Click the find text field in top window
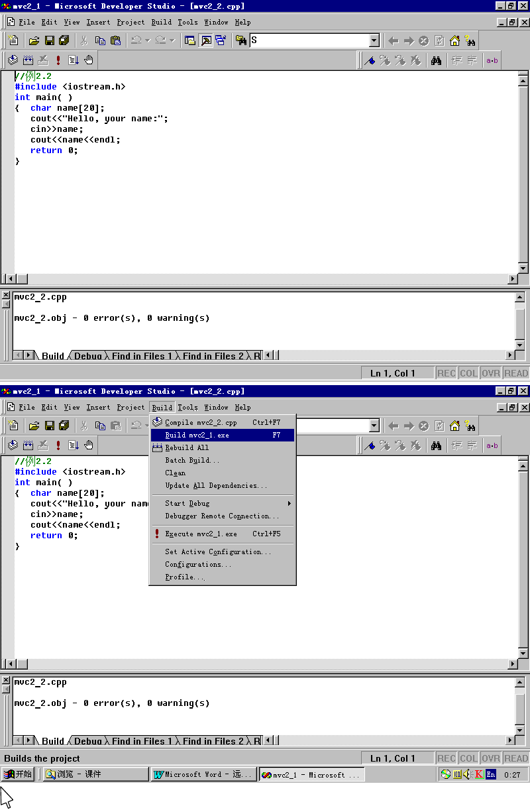Image resolution: width=530 pixels, height=812 pixels. (x=308, y=40)
